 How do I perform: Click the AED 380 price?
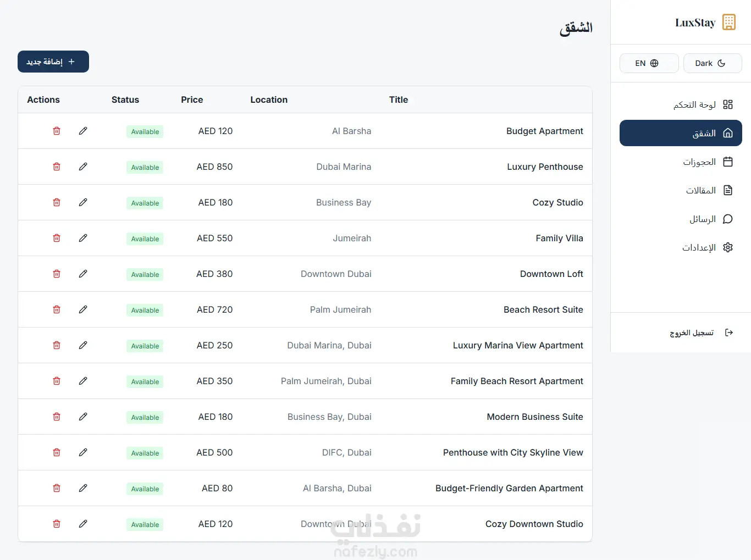[214, 274]
